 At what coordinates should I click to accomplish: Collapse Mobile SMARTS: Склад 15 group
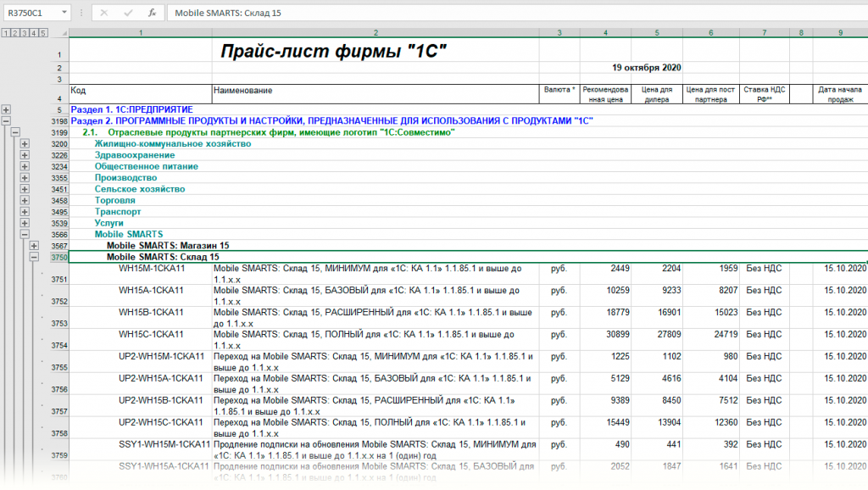34,257
